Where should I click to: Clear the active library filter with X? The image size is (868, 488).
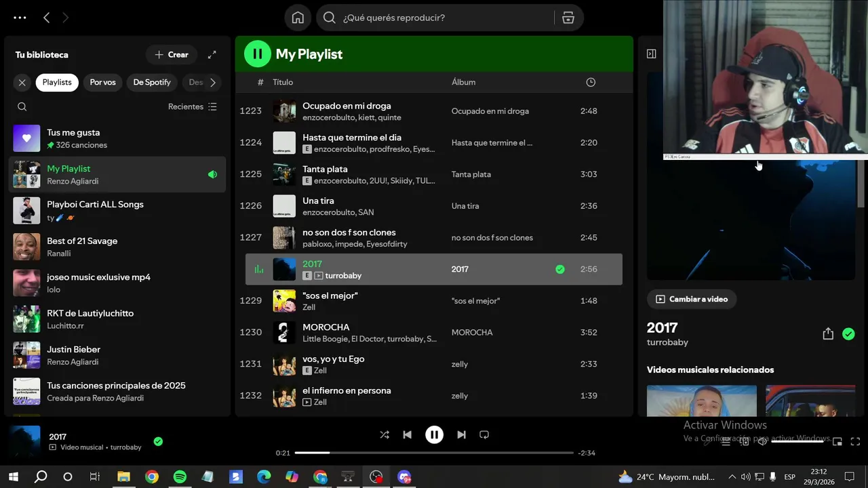(22, 82)
